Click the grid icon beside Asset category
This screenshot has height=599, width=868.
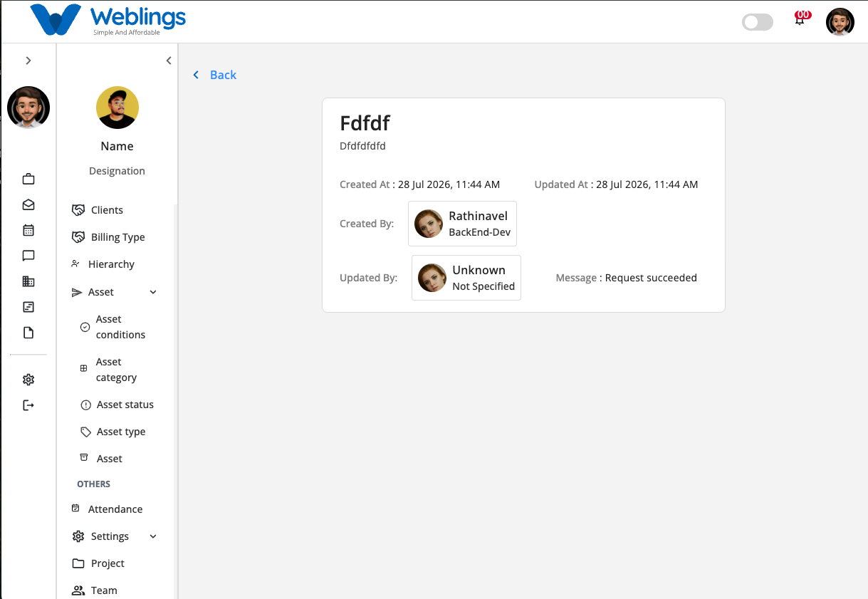(x=83, y=368)
